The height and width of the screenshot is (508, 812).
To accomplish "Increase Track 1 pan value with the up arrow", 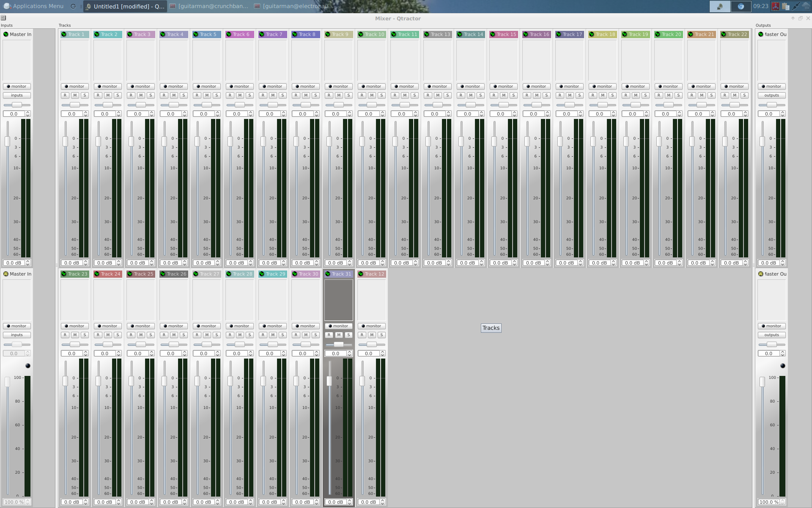I will click(86, 112).
